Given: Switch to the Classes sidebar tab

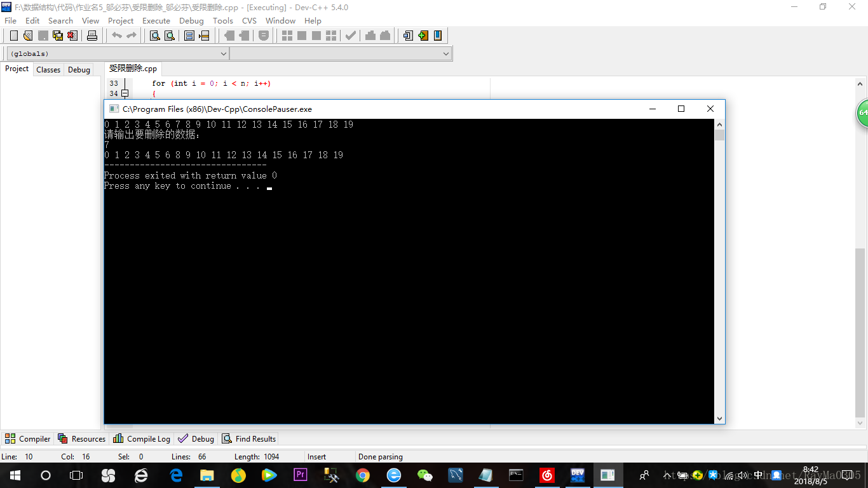Looking at the screenshot, I should click(x=48, y=70).
